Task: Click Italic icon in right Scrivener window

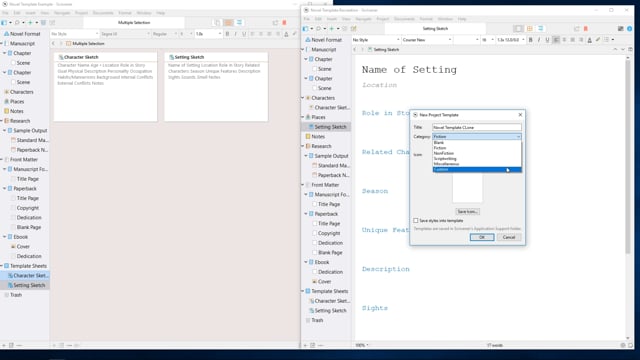Action: click(x=539, y=40)
